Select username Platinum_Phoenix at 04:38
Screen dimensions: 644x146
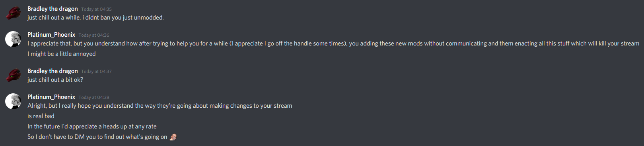[51, 97]
